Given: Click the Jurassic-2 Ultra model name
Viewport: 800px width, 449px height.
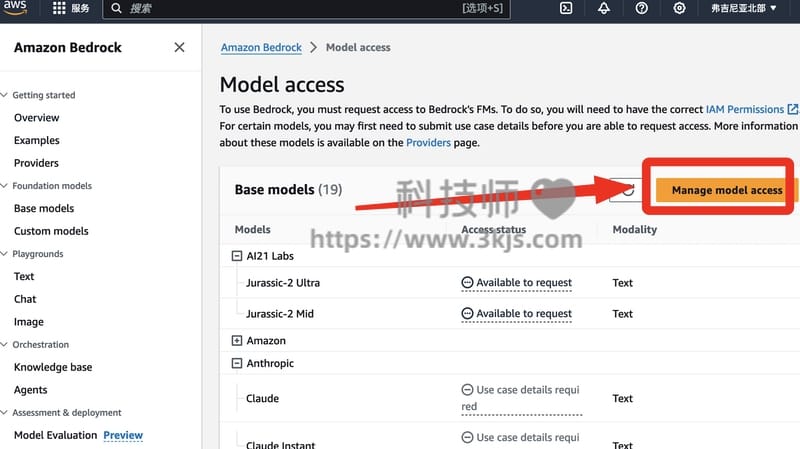Looking at the screenshot, I should tap(283, 283).
